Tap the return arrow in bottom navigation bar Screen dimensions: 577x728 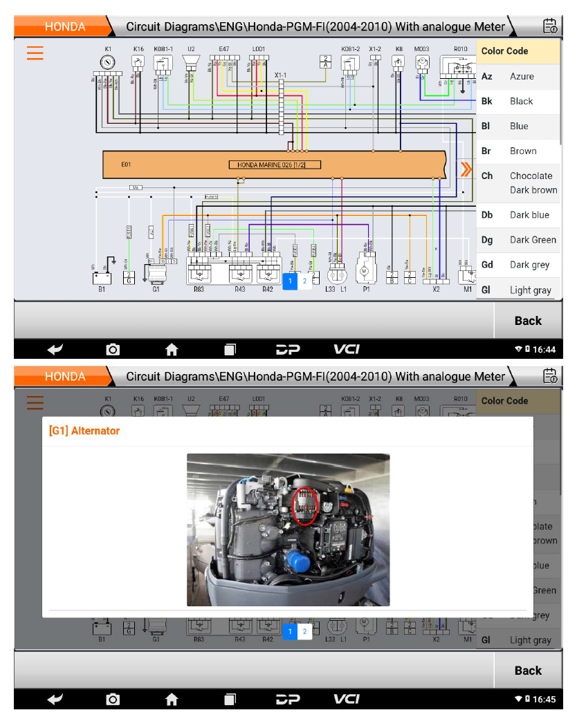[55, 699]
